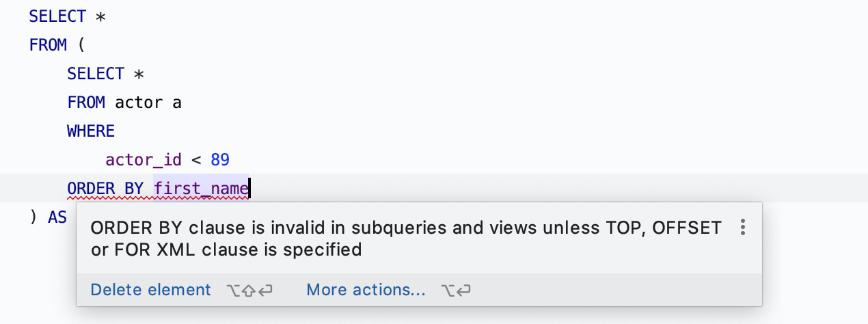Click the WHERE keyword
Image resolution: width=868 pixels, height=324 pixels.
pos(91,131)
